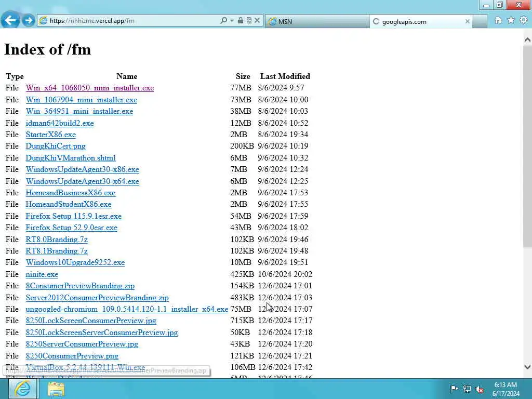532x399 pixels.
Task: Open the Home page icon
Action: click(498, 20)
